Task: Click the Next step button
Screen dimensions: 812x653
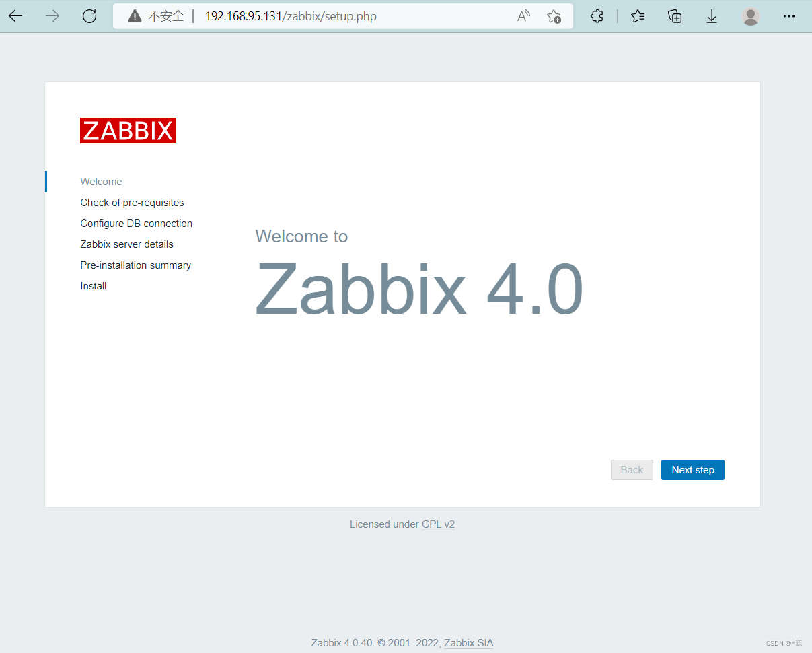Action: [x=693, y=470]
